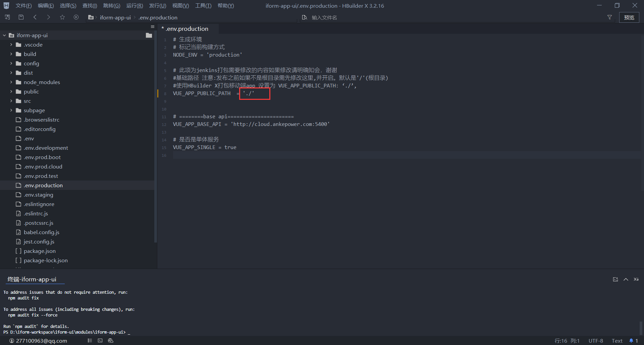Open terminal icon in the status bar
Screen dimensions: 644x345
coord(100,341)
